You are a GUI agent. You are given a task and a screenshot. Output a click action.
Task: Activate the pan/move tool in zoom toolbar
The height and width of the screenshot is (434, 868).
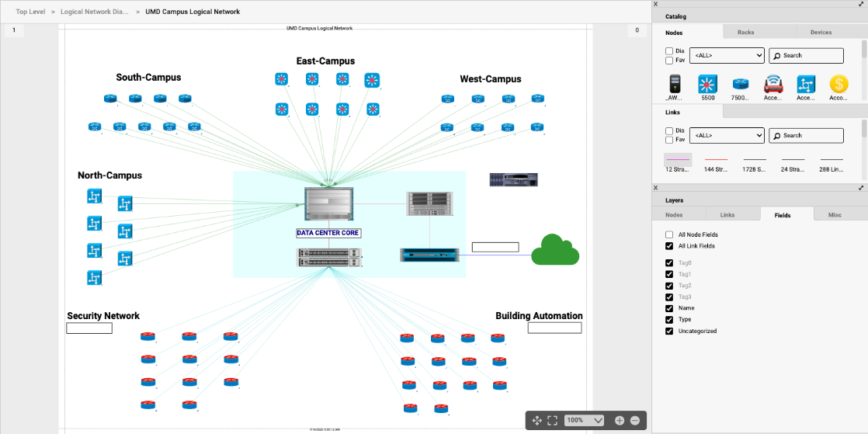click(536, 420)
